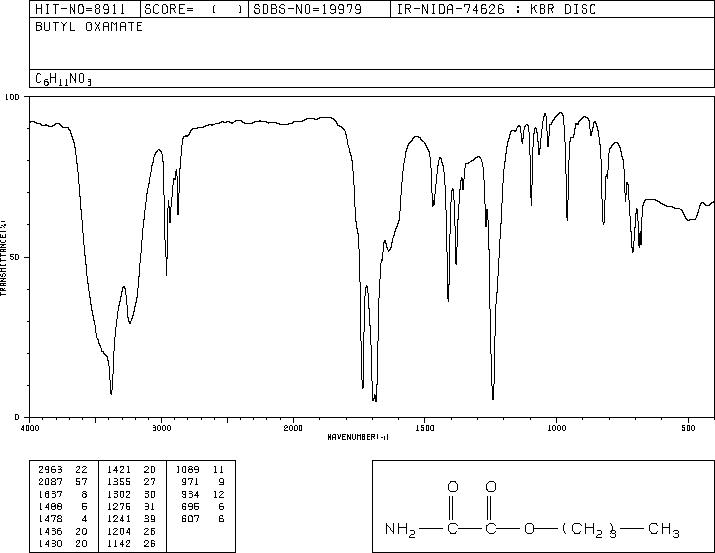Viewport: 715px width, 553px height.
Task: Select the SCORE= field in header
Action: point(194,9)
